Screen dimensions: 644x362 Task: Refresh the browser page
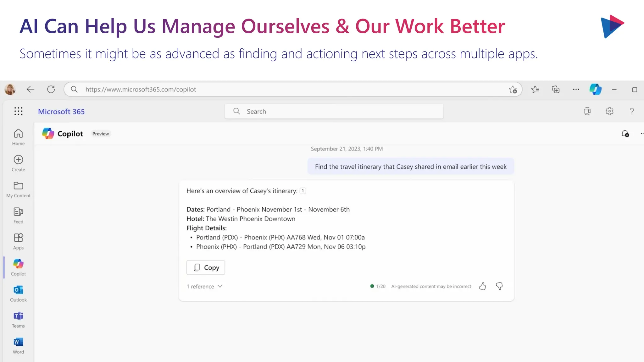point(51,89)
